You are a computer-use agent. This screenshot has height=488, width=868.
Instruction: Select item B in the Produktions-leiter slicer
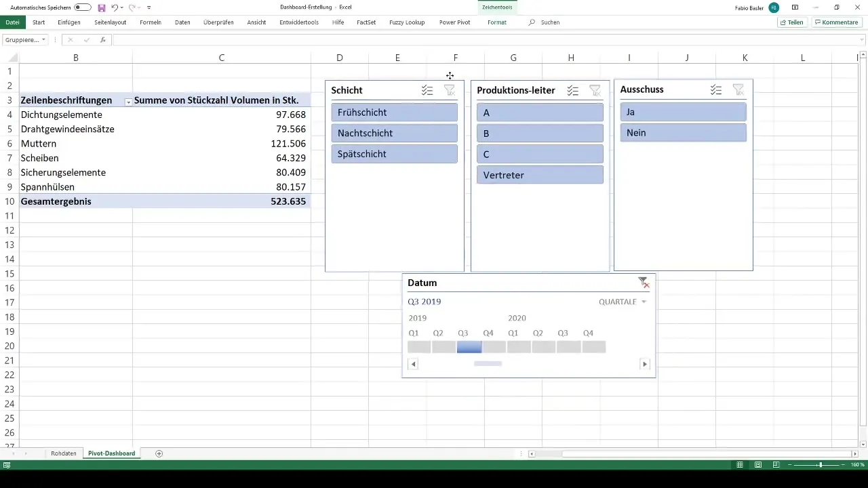point(540,134)
